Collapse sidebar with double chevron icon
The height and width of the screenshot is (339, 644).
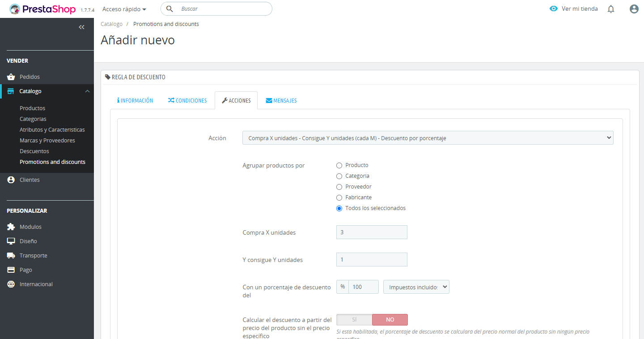pyautogui.click(x=81, y=27)
